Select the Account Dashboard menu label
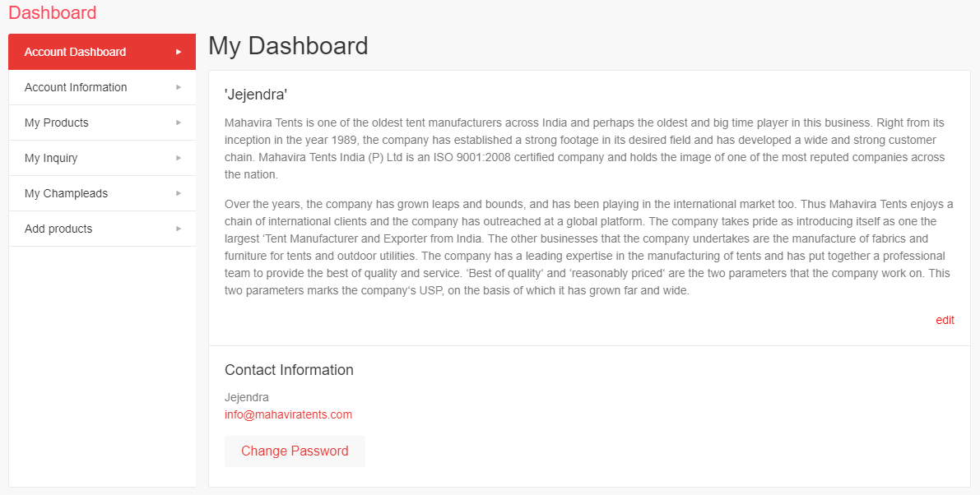 [75, 52]
